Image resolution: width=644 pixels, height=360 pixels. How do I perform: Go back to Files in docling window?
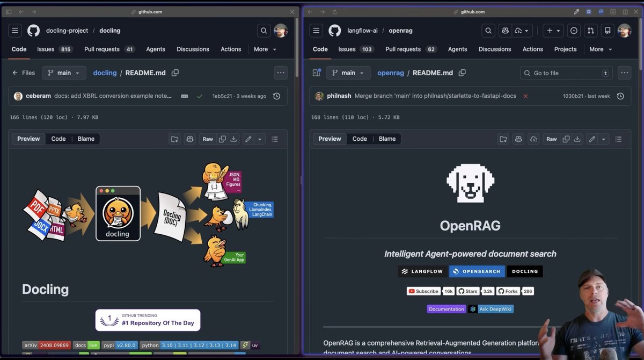coord(24,73)
